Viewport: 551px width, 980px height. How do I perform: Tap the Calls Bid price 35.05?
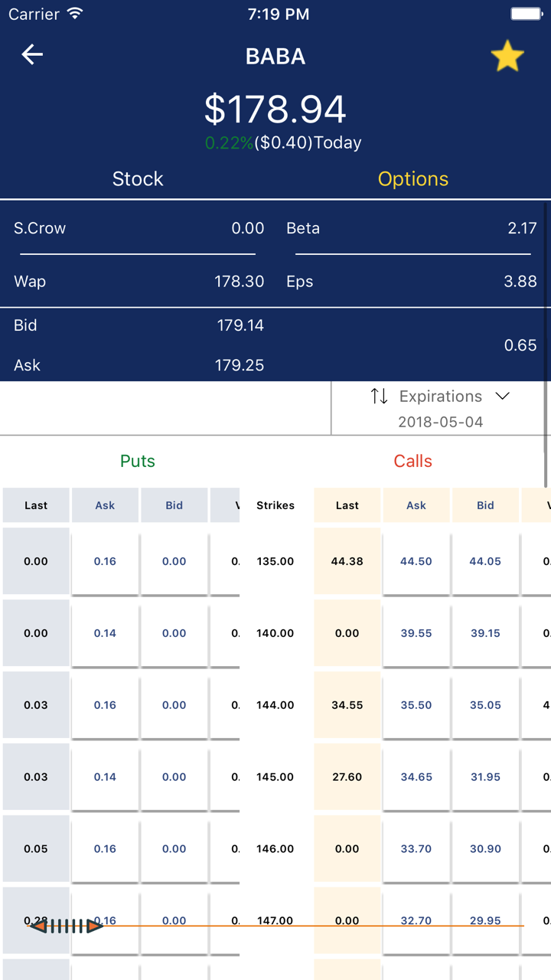click(485, 705)
